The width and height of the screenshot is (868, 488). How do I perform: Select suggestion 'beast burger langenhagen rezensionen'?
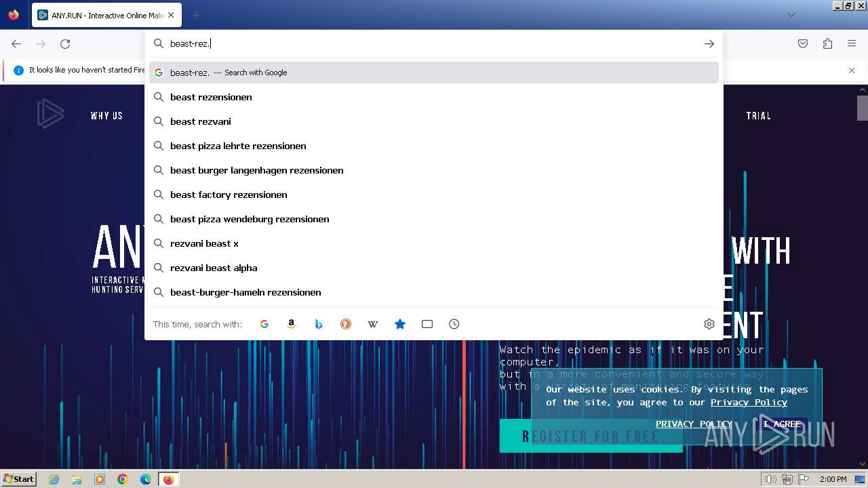point(434,170)
